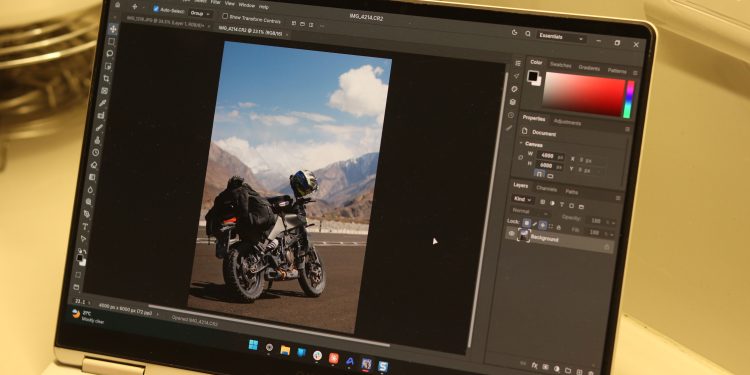Image resolution: width=750 pixels, height=375 pixels.
Task: Select the Gradient tool
Action: [92, 176]
